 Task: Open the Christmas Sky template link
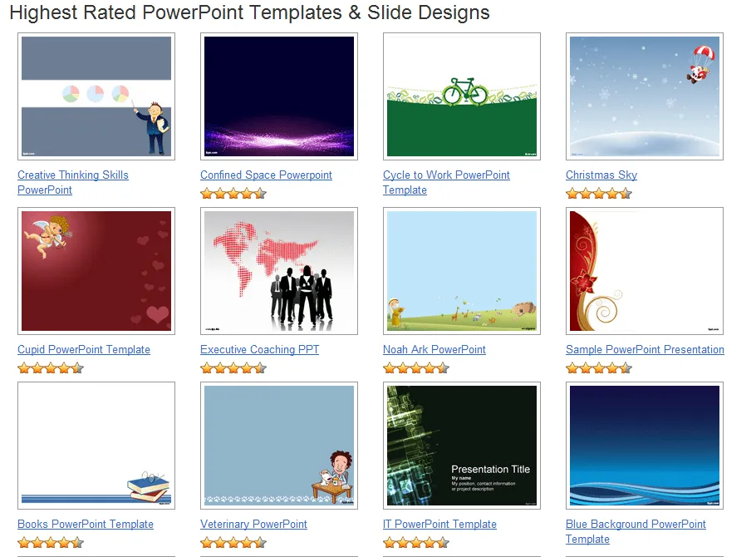click(601, 175)
